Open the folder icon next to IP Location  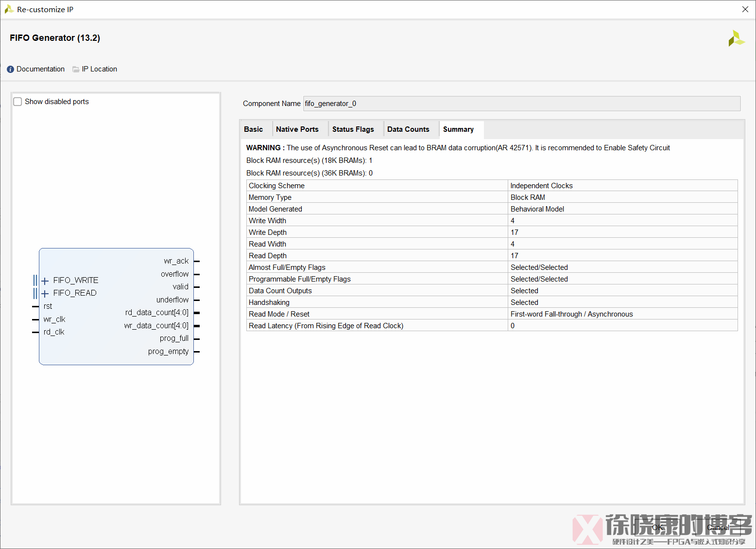click(x=75, y=69)
